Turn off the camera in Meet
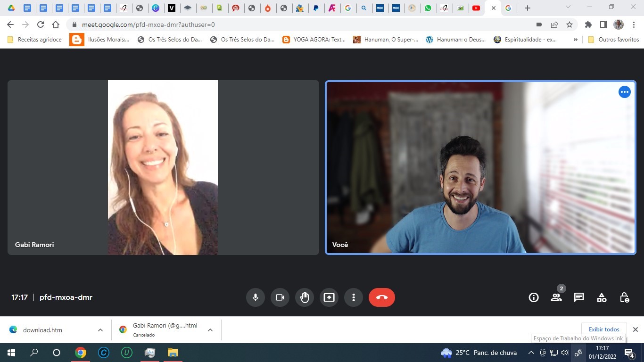This screenshot has width=644, height=362. (x=280, y=297)
